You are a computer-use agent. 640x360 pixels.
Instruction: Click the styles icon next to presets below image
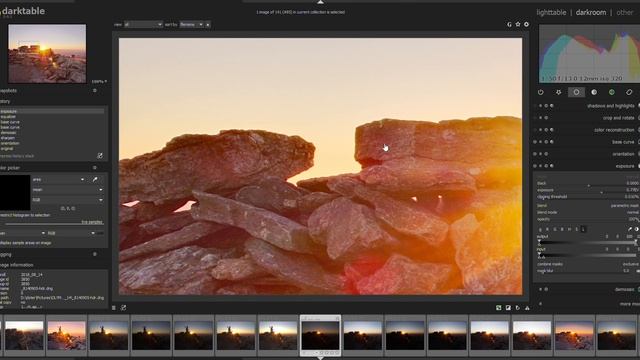(123, 308)
